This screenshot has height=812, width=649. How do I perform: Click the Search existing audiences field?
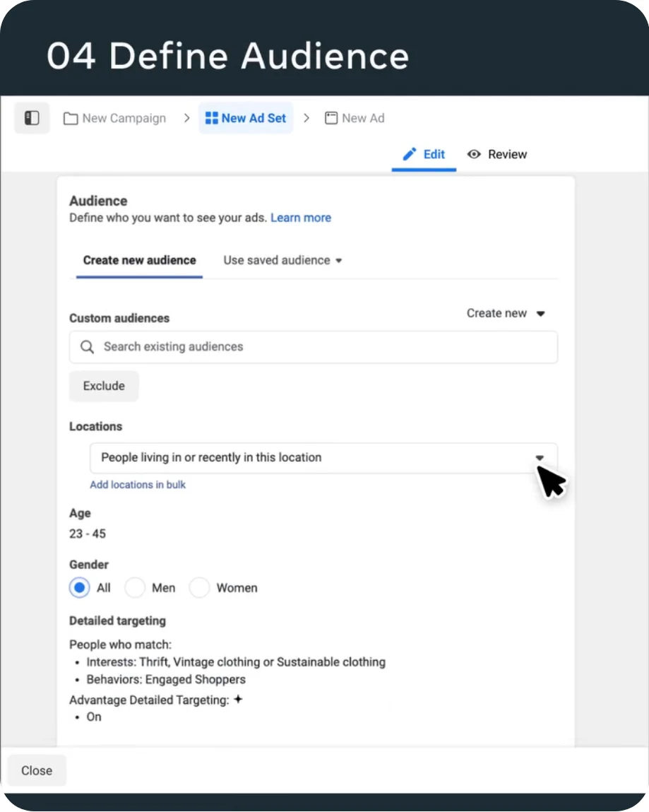pos(314,347)
